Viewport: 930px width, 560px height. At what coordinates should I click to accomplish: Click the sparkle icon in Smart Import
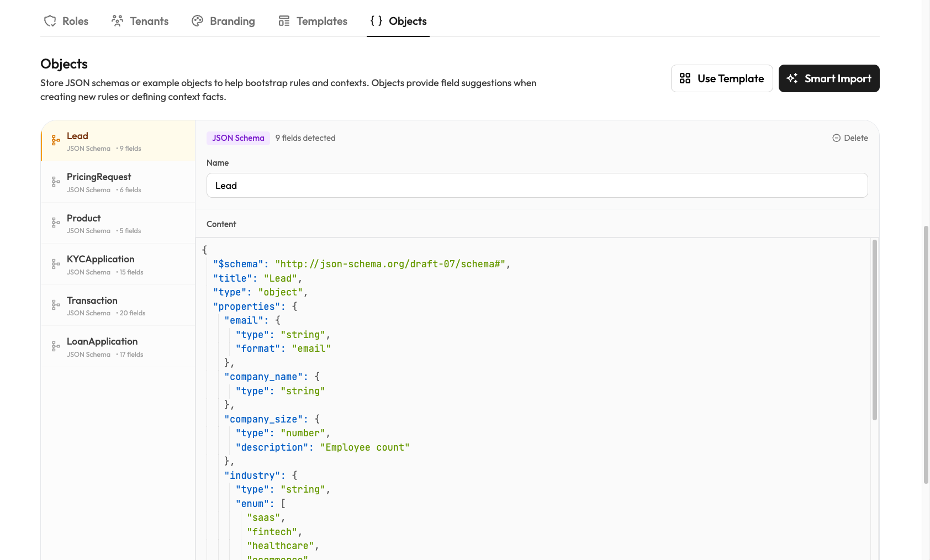coord(792,78)
